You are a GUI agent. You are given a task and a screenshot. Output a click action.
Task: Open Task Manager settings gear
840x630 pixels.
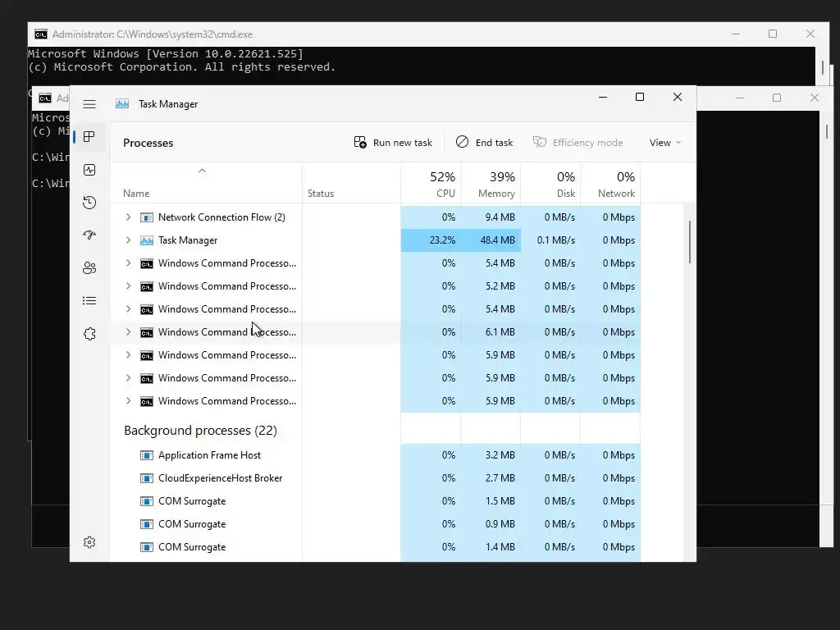(x=89, y=542)
